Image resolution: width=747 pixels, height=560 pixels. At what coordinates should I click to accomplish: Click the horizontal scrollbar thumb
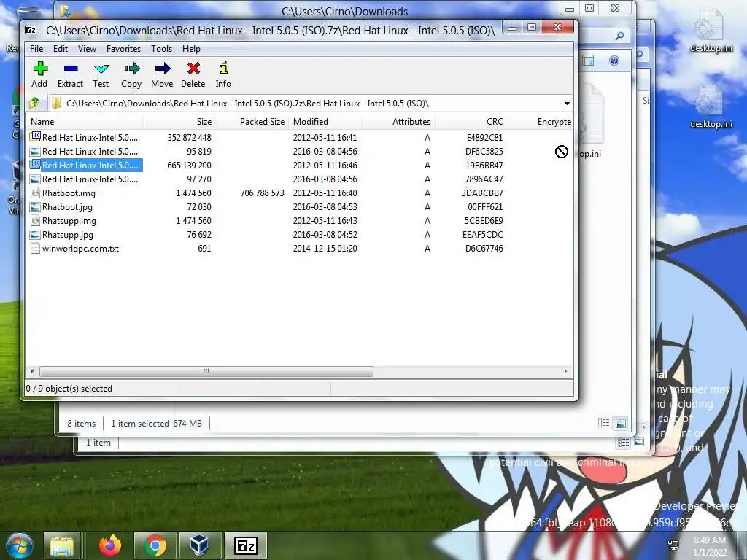tap(206, 371)
